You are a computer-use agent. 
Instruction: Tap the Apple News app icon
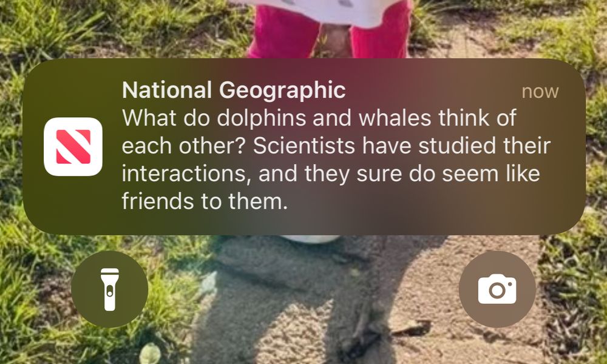tap(73, 147)
